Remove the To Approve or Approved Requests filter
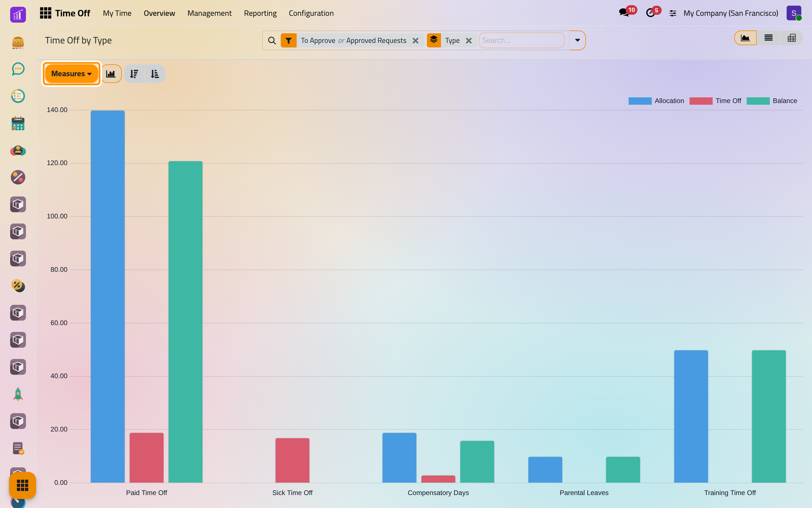Viewport: 812px width, 508px height. (x=415, y=41)
